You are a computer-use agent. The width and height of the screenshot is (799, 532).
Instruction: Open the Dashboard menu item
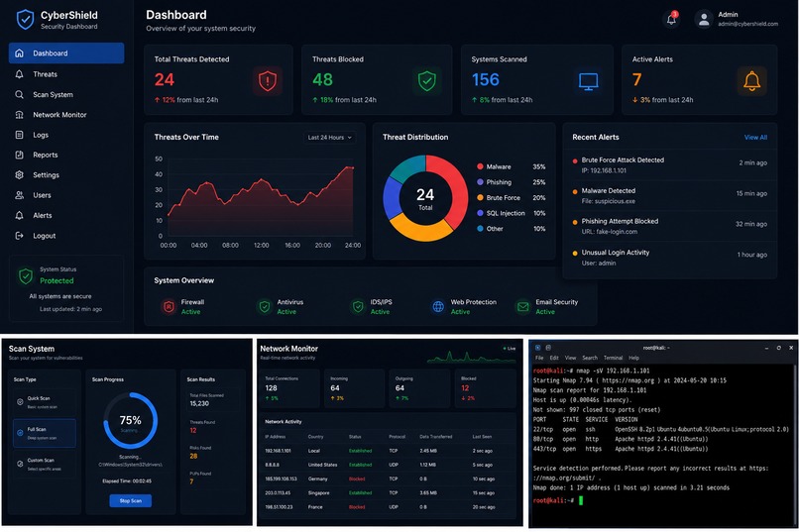[x=66, y=53]
